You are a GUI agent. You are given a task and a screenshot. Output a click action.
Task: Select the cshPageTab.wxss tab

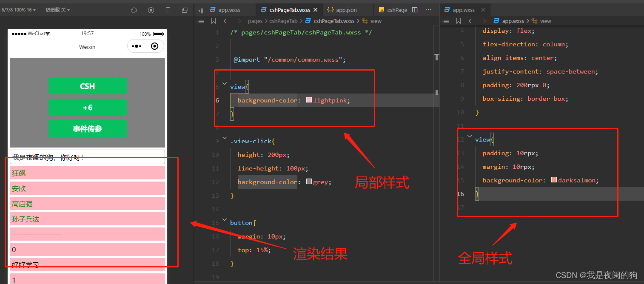pos(289,10)
